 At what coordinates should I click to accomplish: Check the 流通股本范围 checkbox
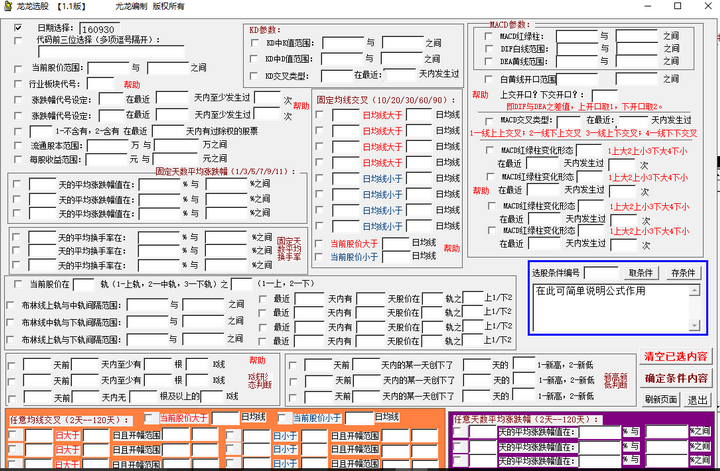click(x=18, y=146)
